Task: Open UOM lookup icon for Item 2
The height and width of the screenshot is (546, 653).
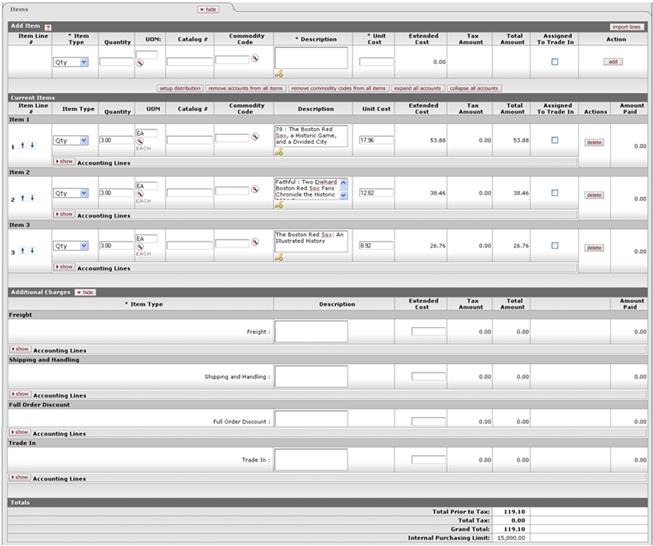Action: click(x=140, y=194)
